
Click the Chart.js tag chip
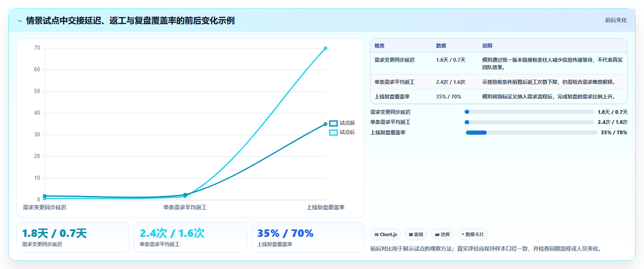(x=386, y=234)
